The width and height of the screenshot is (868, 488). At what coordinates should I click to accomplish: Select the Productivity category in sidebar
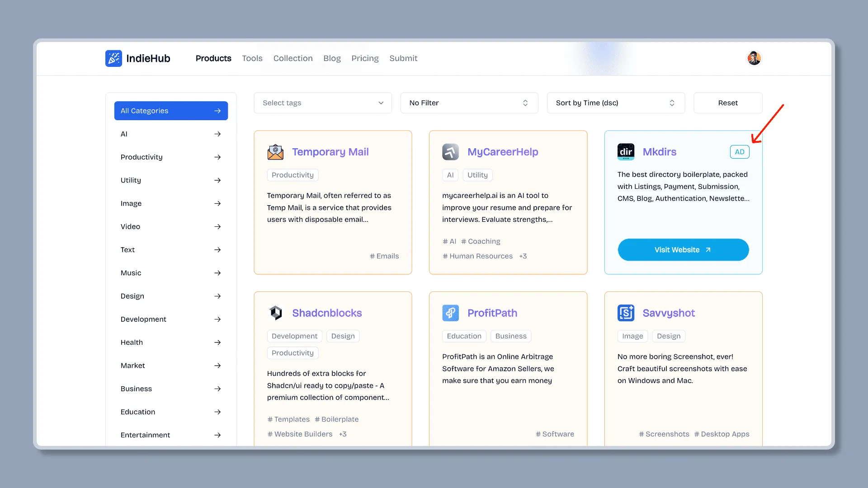pyautogui.click(x=142, y=157)
